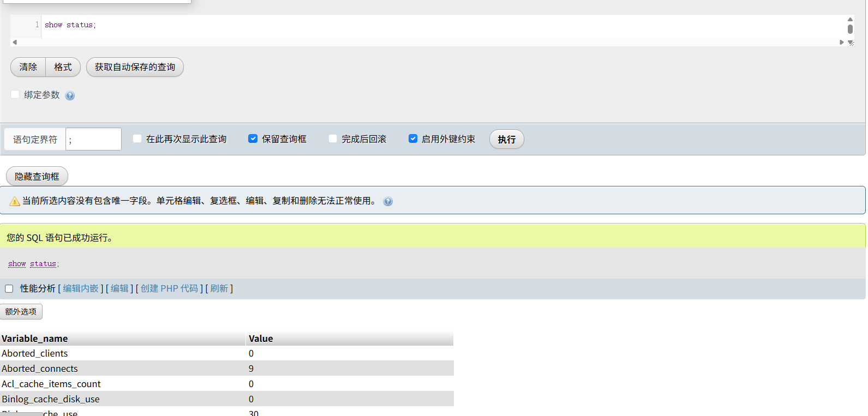The image size is (868, 416).
Task: Toggle 完成后回滚 checkbox
Action: pyautogui.click(x=333, y=139)
